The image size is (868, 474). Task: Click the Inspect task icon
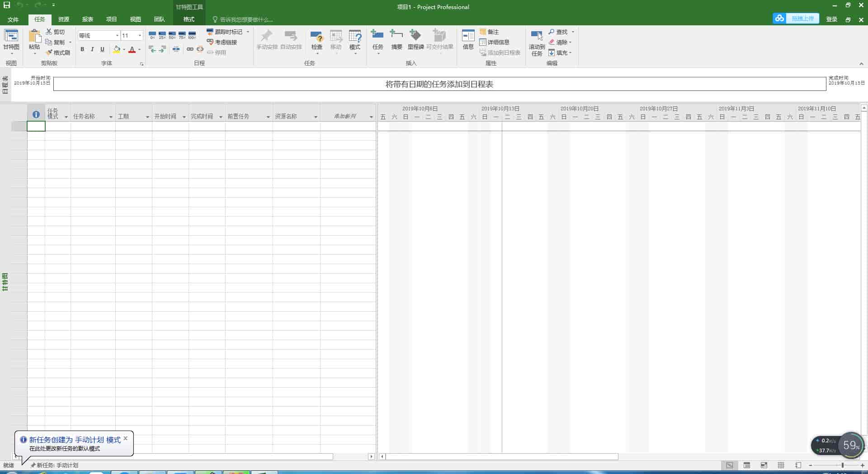[316, 39]
